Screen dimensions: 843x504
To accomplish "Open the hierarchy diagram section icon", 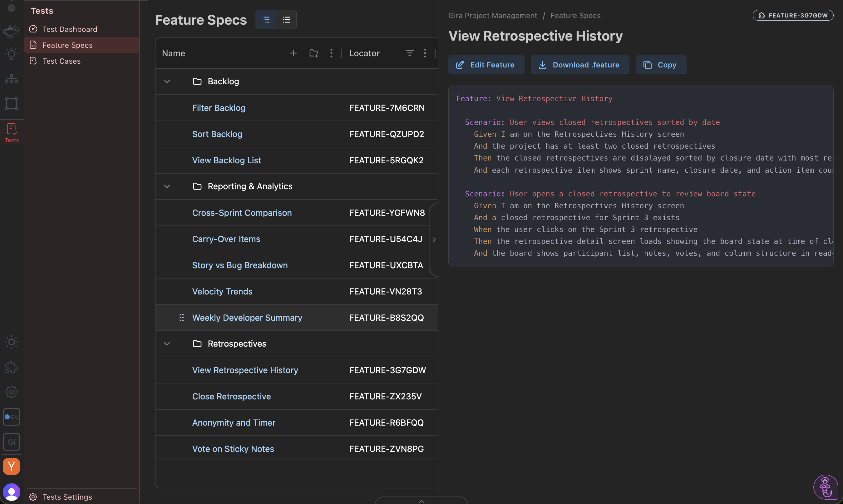I will click(11, 79).
